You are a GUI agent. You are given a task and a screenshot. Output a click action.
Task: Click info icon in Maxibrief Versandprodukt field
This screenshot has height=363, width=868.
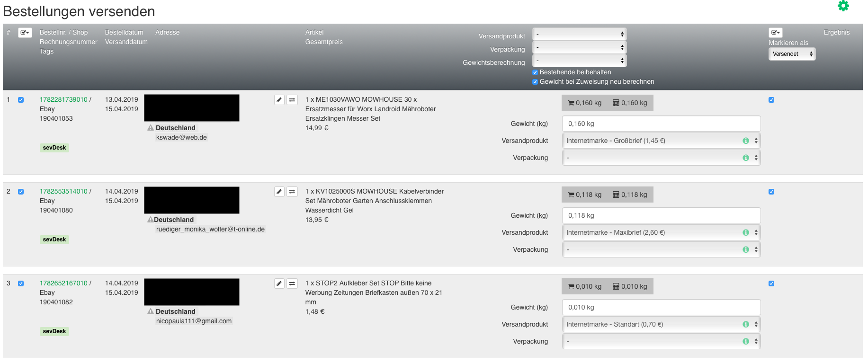tap(746, 232)
